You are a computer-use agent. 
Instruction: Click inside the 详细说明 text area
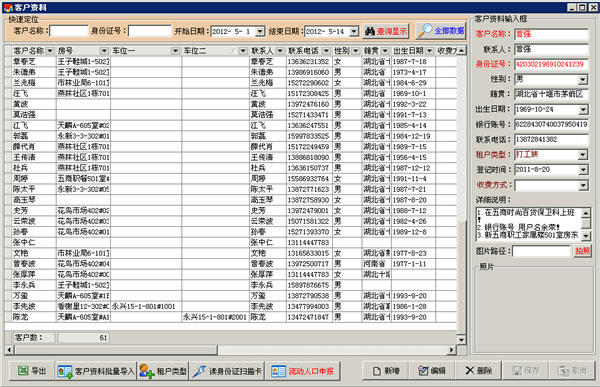528,224
